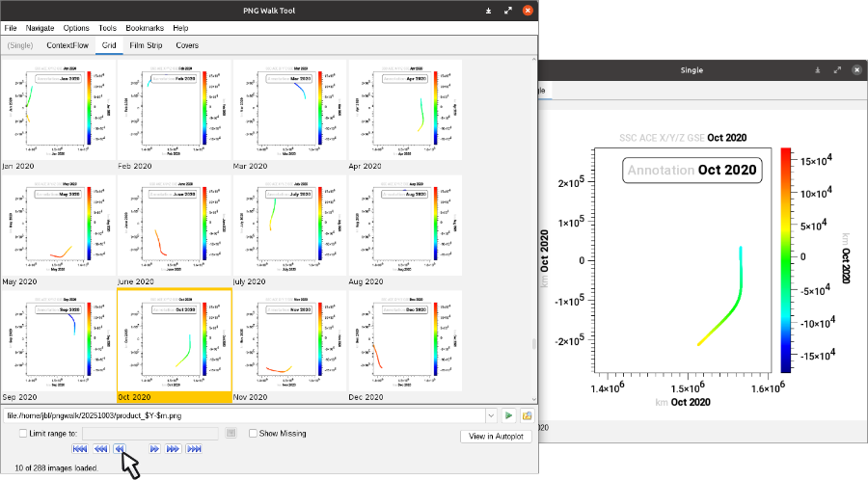Switch to the Film Strip tab
Image resolution: width=868 pixels, height=480 pixels.
146,45
